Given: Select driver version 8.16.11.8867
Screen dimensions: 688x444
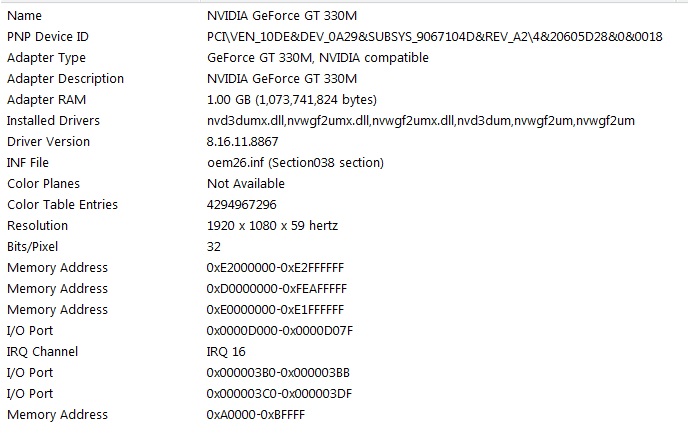Looking at the screenshot, I should (x=243, y=142).
